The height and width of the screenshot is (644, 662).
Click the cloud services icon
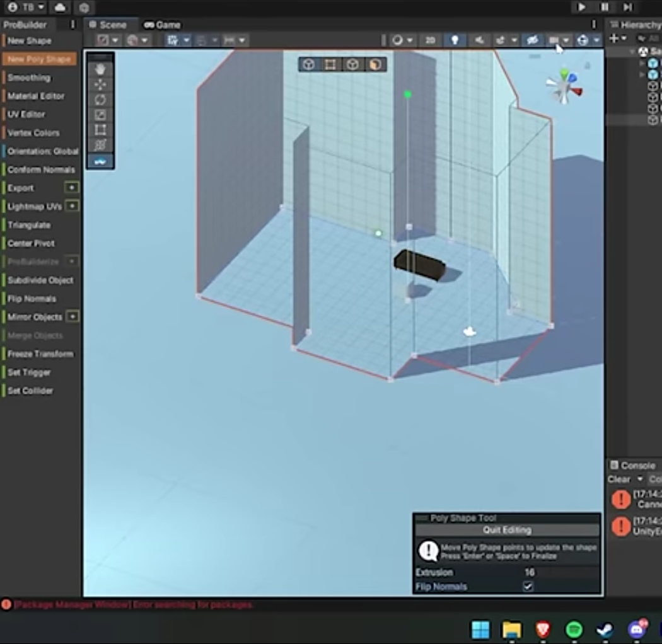(61, 7)
